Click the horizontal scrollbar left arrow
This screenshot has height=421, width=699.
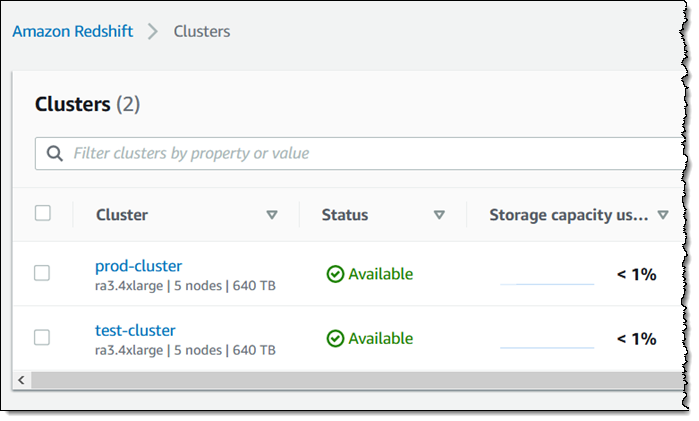21,380
